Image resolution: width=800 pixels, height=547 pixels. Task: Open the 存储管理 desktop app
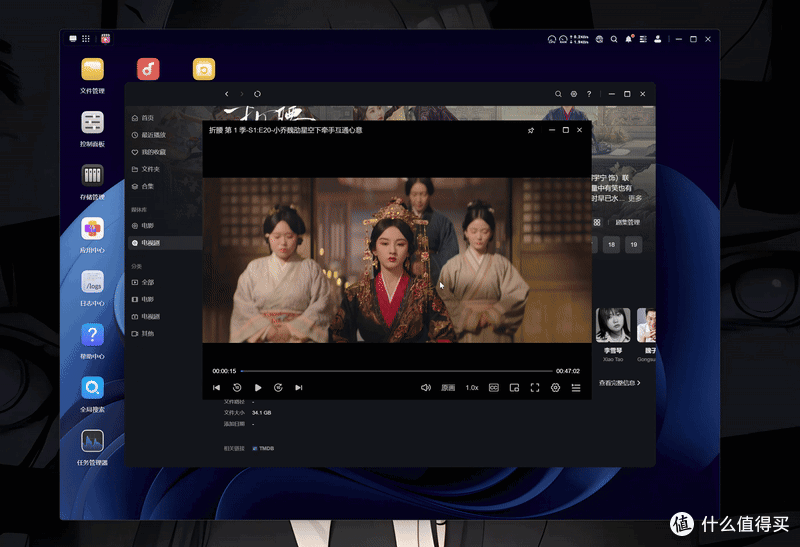pos(92,182)
